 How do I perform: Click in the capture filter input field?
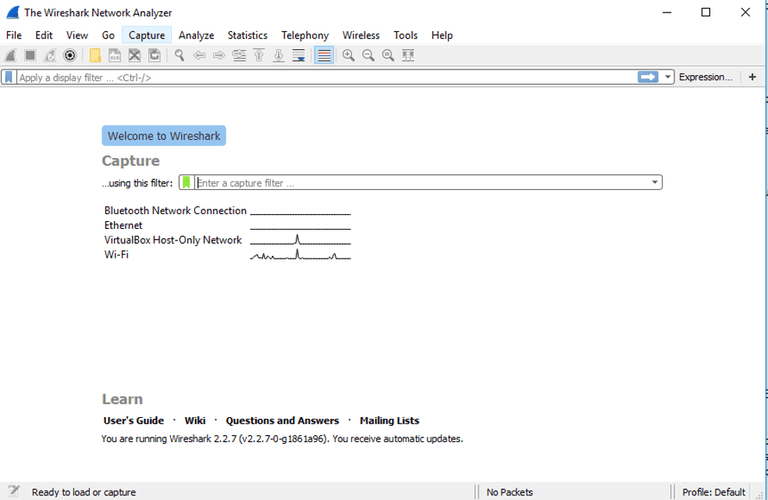422,183
